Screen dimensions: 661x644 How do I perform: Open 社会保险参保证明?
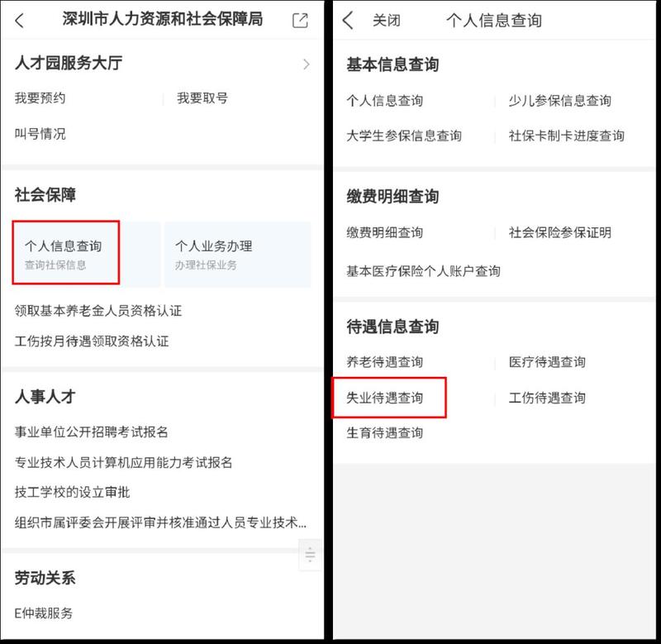point(560,232)
